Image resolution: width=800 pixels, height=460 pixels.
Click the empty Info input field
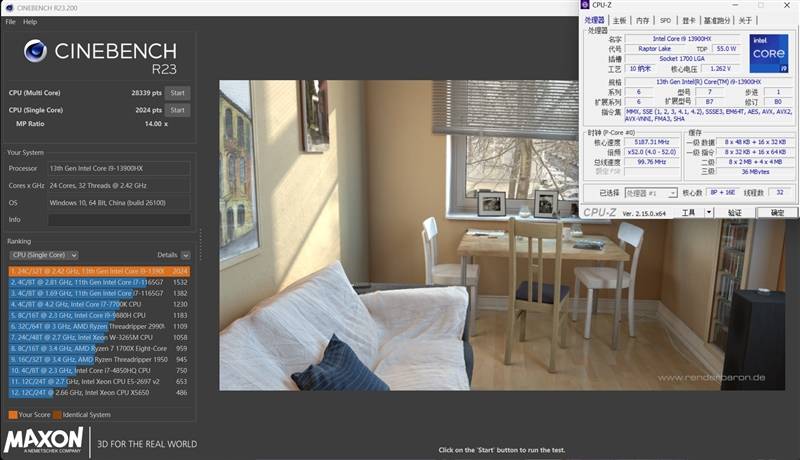tap(119, 220)
